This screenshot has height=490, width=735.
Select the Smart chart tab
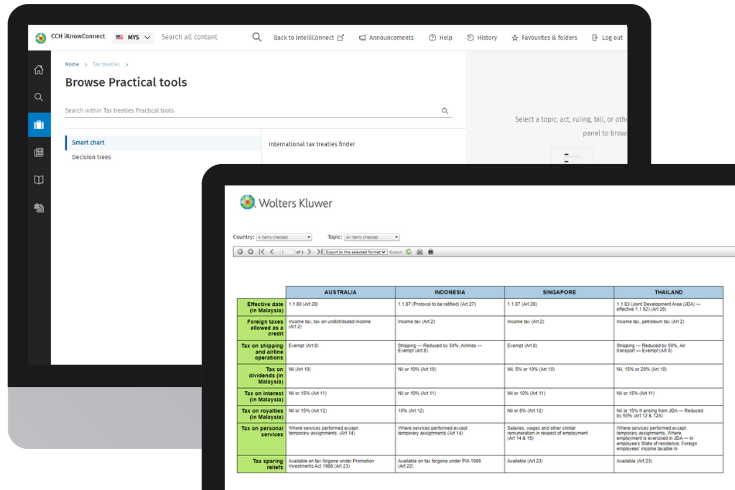(89, 143)
